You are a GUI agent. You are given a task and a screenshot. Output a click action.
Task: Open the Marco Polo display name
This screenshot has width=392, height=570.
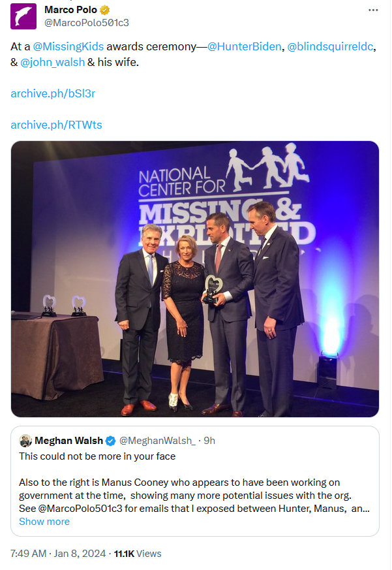point(70,10)
